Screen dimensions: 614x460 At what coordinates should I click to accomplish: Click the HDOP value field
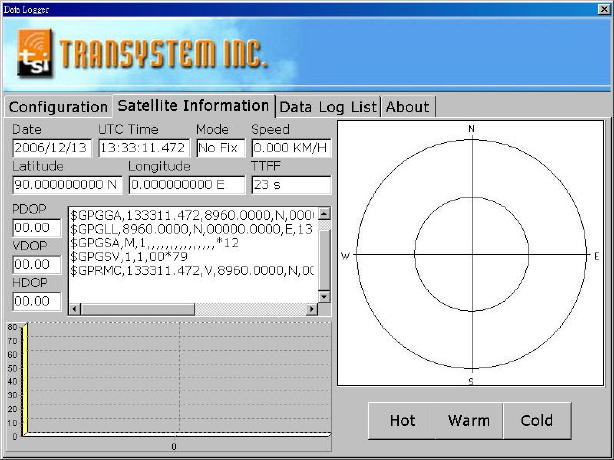click(37, 301)
